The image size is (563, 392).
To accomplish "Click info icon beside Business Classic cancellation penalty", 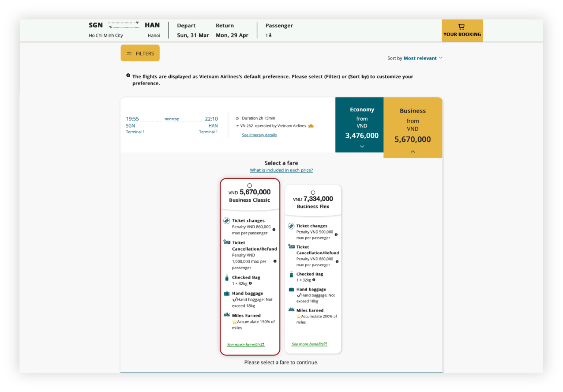I will coord(275,261).
